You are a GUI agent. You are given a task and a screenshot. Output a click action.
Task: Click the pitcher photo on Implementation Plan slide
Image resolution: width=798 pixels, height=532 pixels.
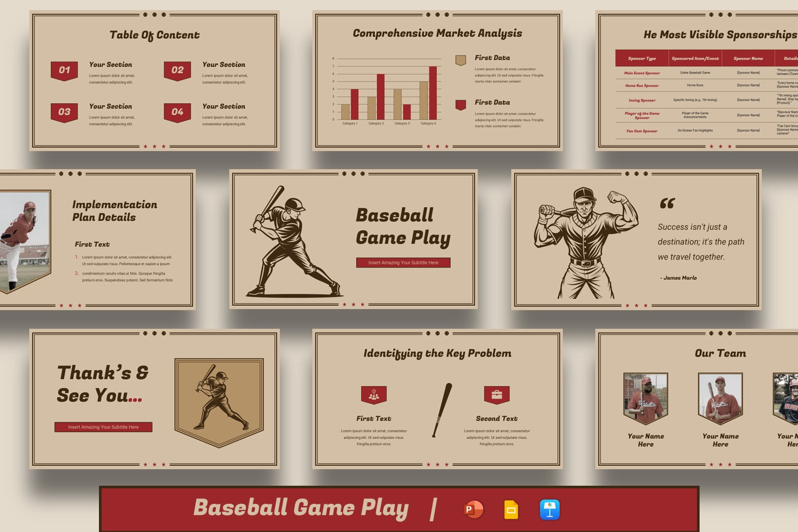[24, 239]
